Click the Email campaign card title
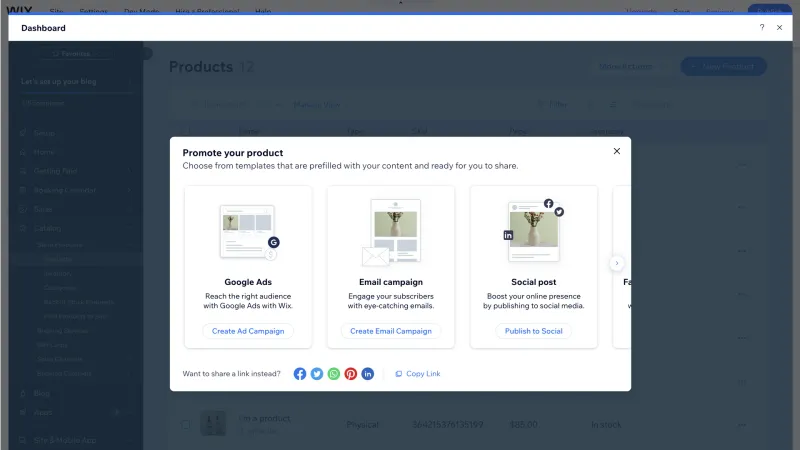Viewport: 800px width, 450px height. click(x=391, y=282)
